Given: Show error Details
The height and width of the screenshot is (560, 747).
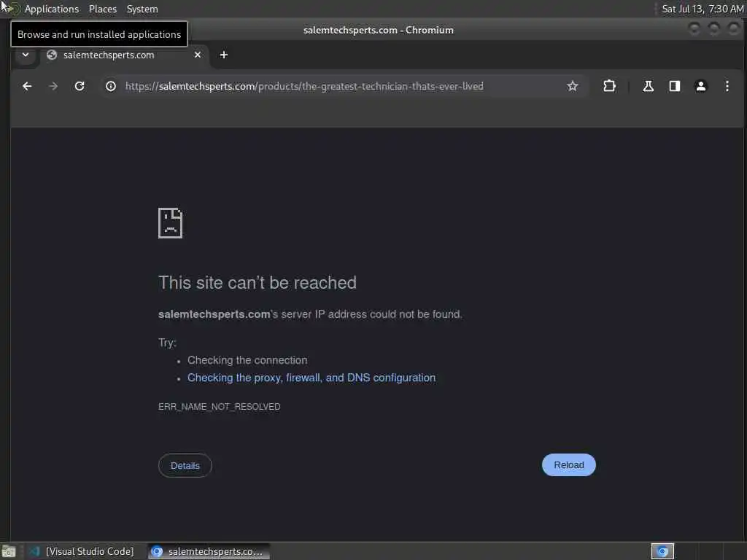Looking at the screenshot, I should pos(185,466).
